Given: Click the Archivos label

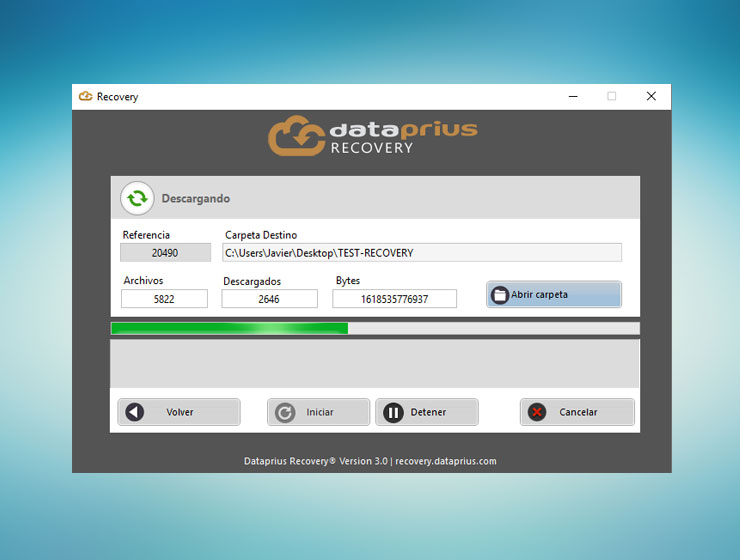Looking at the screenshot, I should [143, 280].
